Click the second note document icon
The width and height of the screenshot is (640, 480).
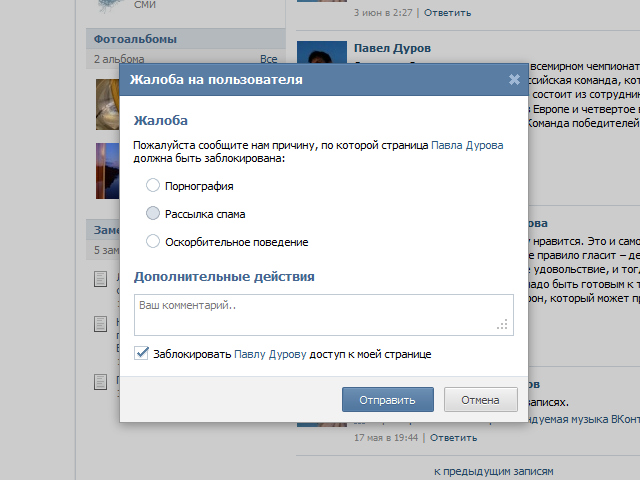pos(100,324)
